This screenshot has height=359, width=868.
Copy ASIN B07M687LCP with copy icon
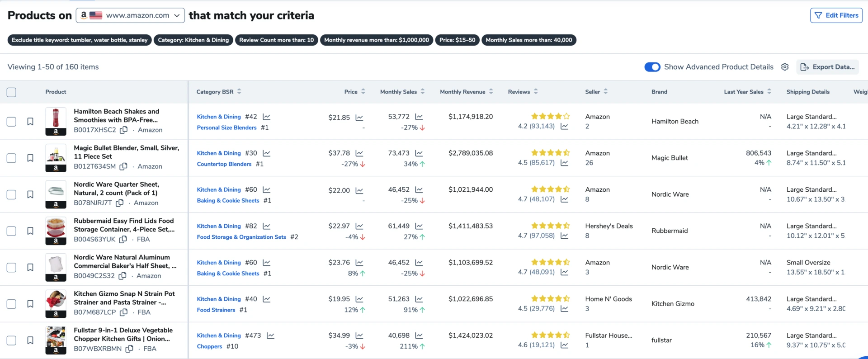point(123,312)
